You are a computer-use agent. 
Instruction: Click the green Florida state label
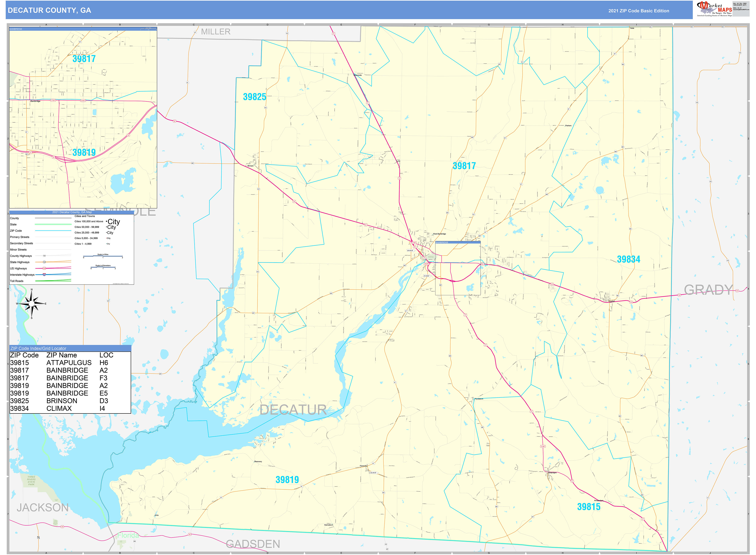(128, 535)
